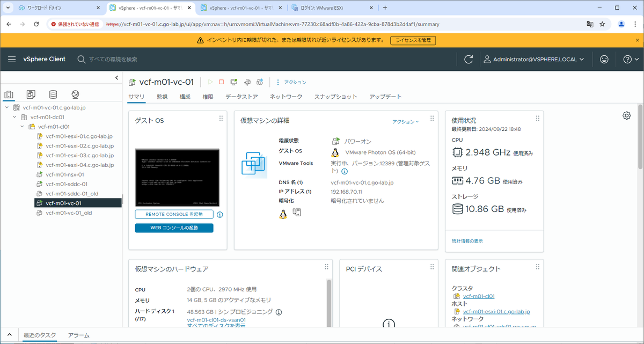Click the global refresh icon

(469, 60)
